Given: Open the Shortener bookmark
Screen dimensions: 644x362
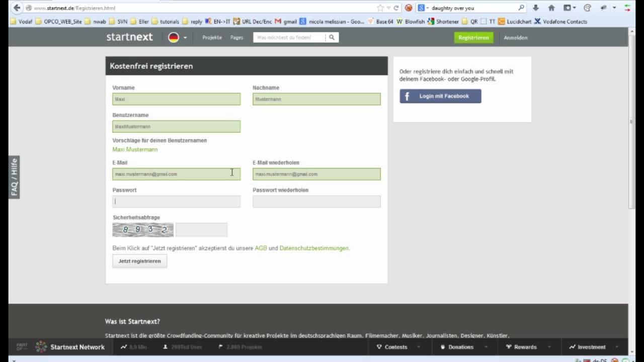Looking at the screenshot, I should [443, 22].
